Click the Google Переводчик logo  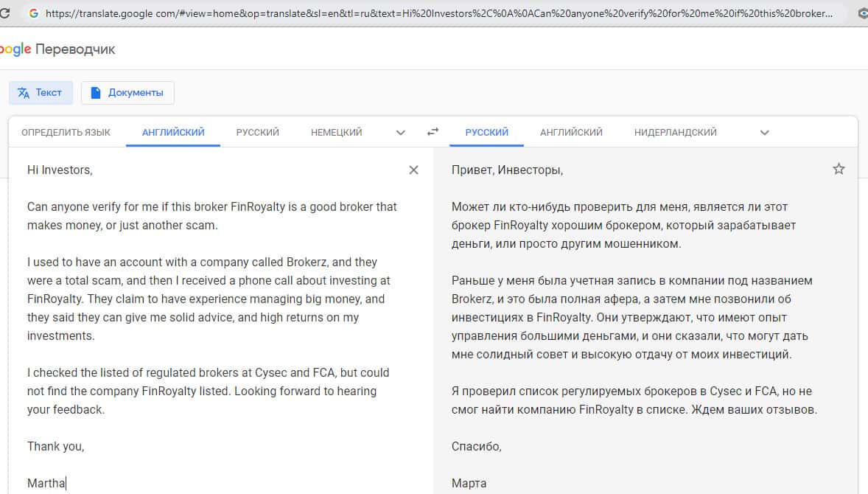(57, 49)
